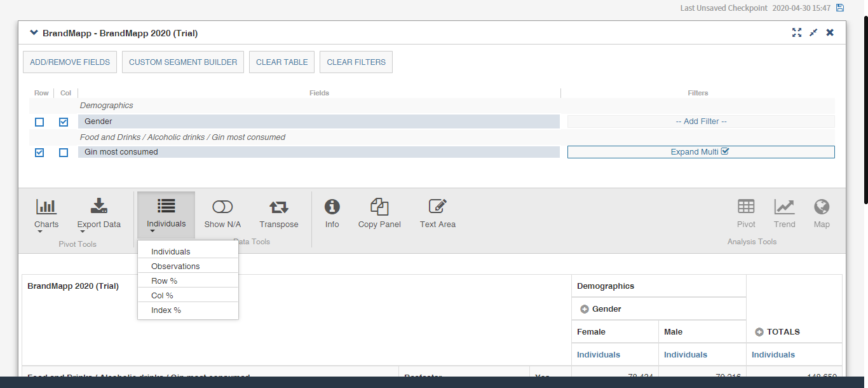Open the Trend chart icon
The image size is (868, 388).
click(x=784, y=207)
